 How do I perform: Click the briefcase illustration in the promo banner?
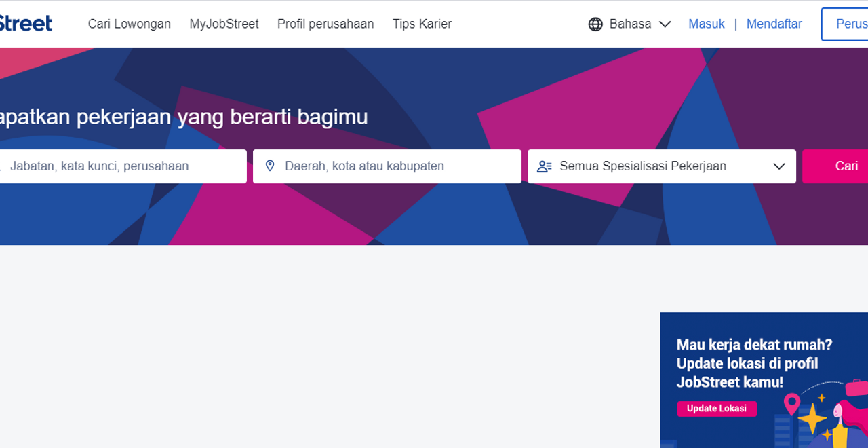(854, 387)
